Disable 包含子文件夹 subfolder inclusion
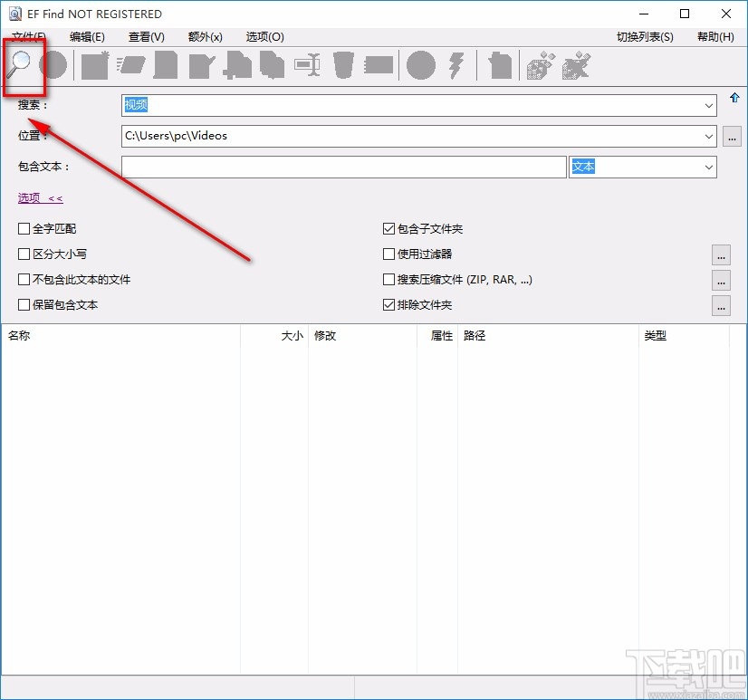 [x=388, y=228]
